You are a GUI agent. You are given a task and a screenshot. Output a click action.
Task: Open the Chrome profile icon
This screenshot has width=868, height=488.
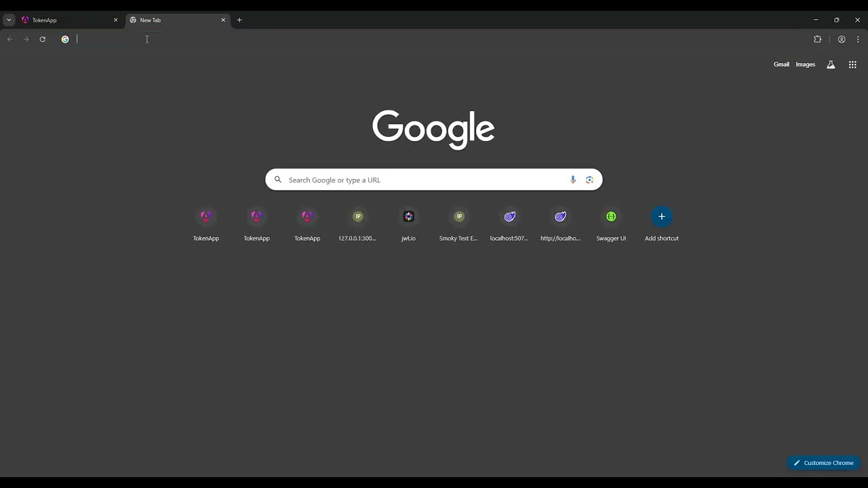pyautogui.click(x=842, y=39)
